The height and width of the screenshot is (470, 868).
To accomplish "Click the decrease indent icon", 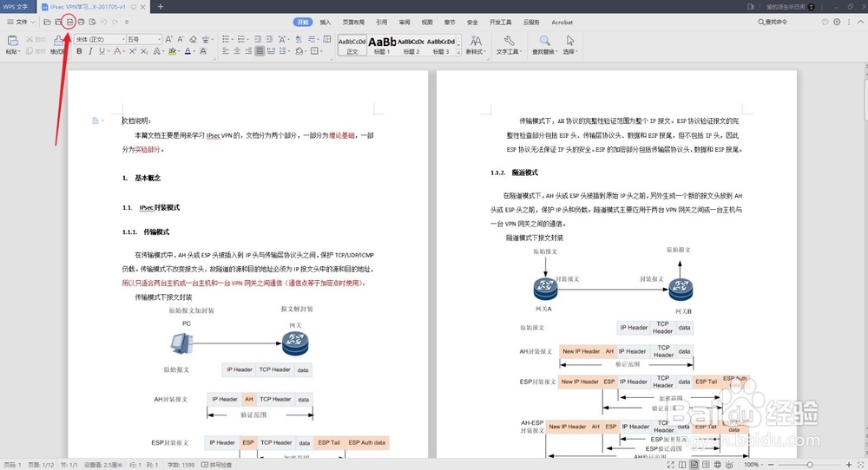I will point(258,39).
